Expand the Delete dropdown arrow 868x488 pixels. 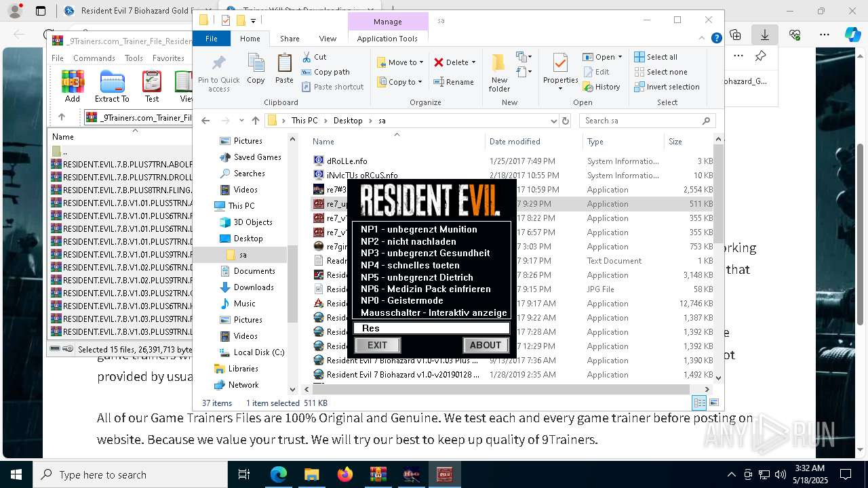pos(473,62)
